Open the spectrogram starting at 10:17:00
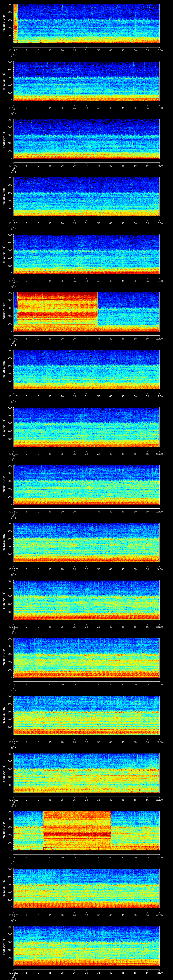This screenshot has width=173, height=980. [86, 196]
